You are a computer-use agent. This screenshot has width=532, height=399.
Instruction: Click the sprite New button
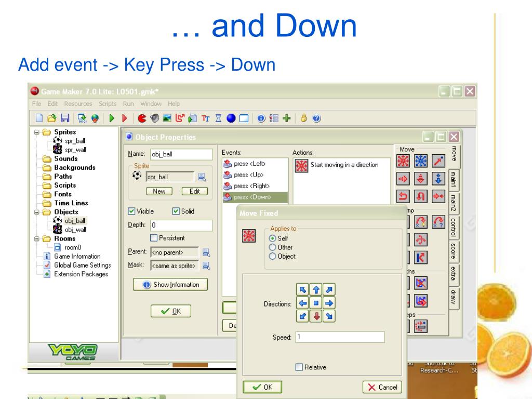point(159,191)
